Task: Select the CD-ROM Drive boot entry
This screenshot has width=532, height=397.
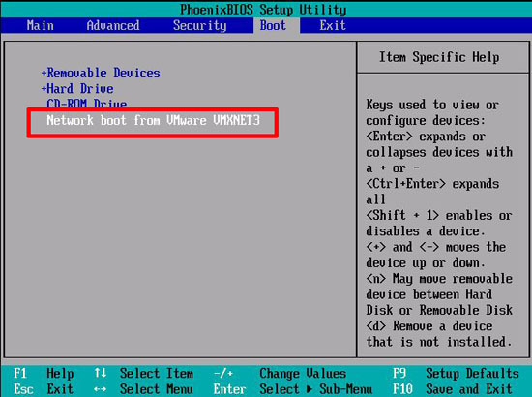Action: [x=87, y=104]
